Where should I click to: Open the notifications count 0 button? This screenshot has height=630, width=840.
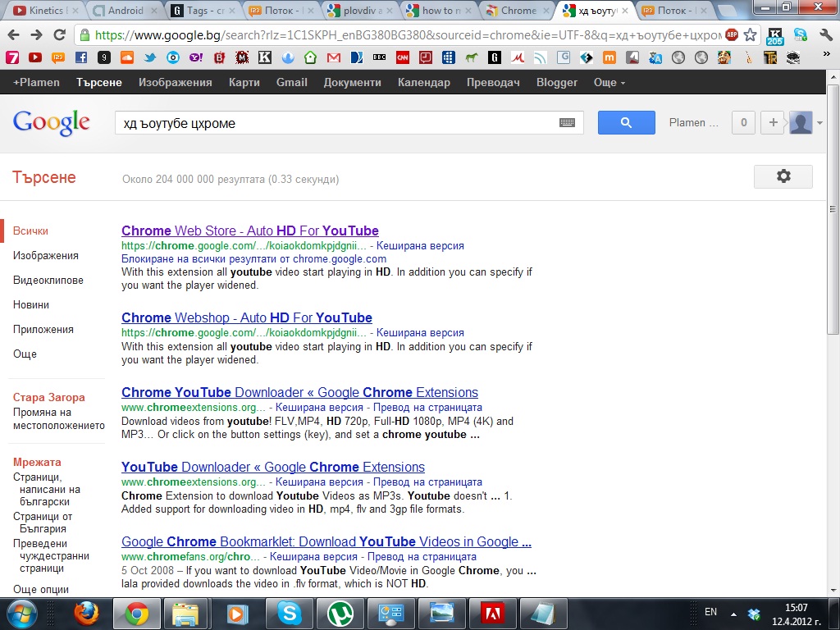pos(743,123)
